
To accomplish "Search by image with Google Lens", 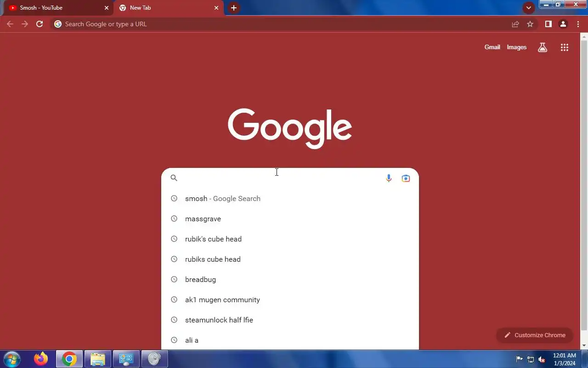I will point(406,178).
